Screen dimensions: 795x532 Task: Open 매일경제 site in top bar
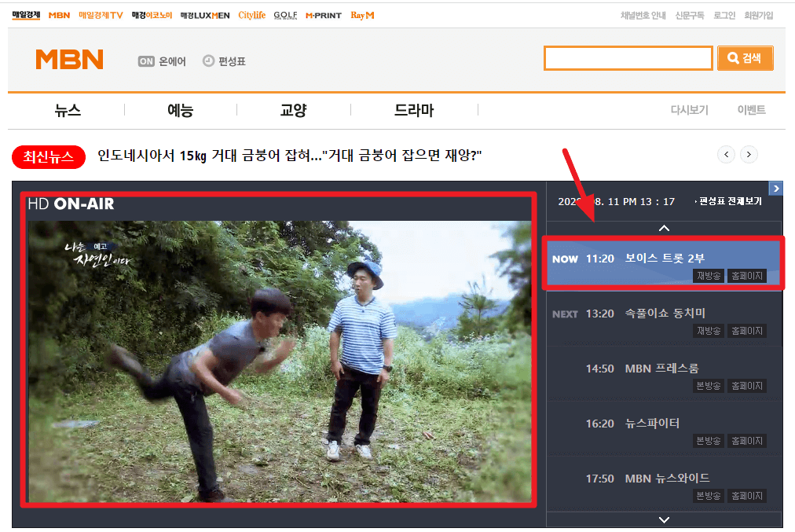26,15
